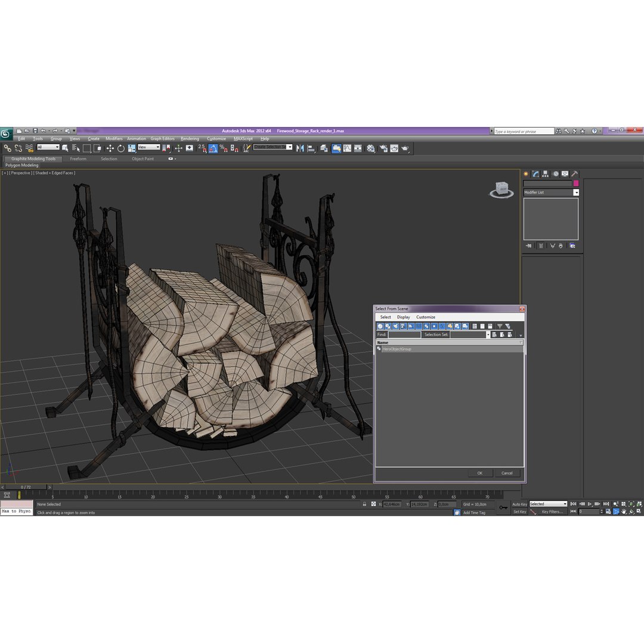The height and width of the screenshot is (644, 644).
Task: Switch to the Hierarchy panel
Action: 546,174
